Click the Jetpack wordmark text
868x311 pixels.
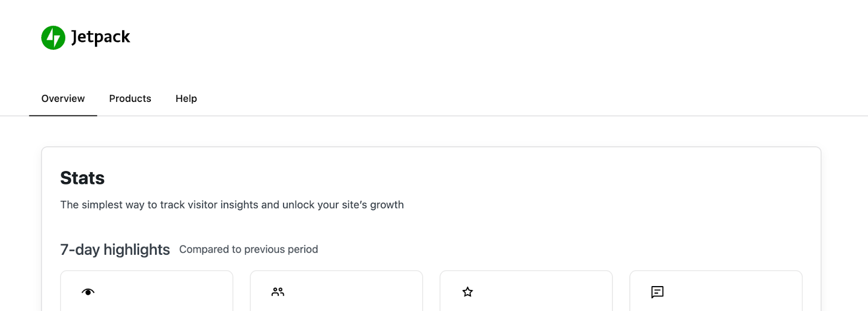coord(101,37)
